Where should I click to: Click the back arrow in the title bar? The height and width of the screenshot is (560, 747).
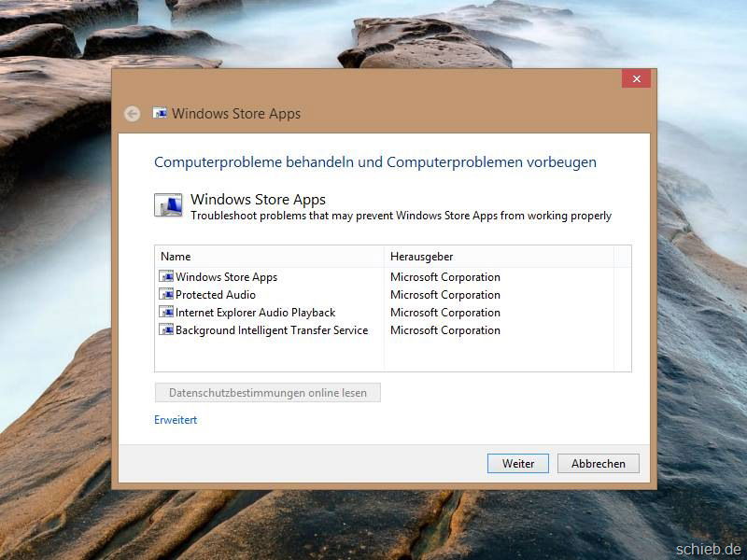(x=132, y=114)
